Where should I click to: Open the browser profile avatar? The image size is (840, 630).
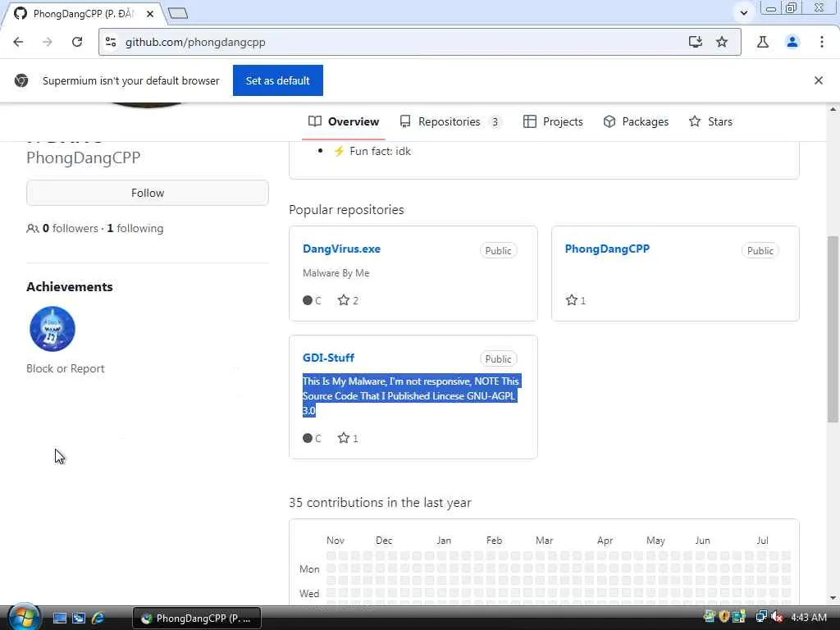[x=792, y=42]
